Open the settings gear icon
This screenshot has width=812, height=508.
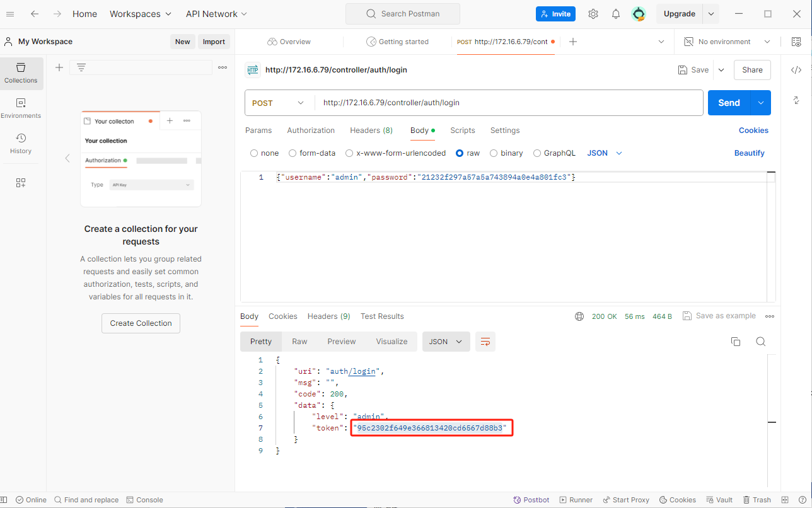tap(593, 14)
